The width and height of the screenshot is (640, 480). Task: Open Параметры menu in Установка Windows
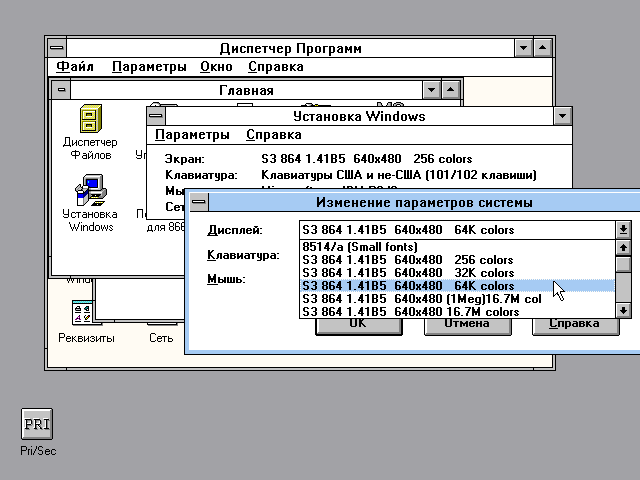click(192, 135)
